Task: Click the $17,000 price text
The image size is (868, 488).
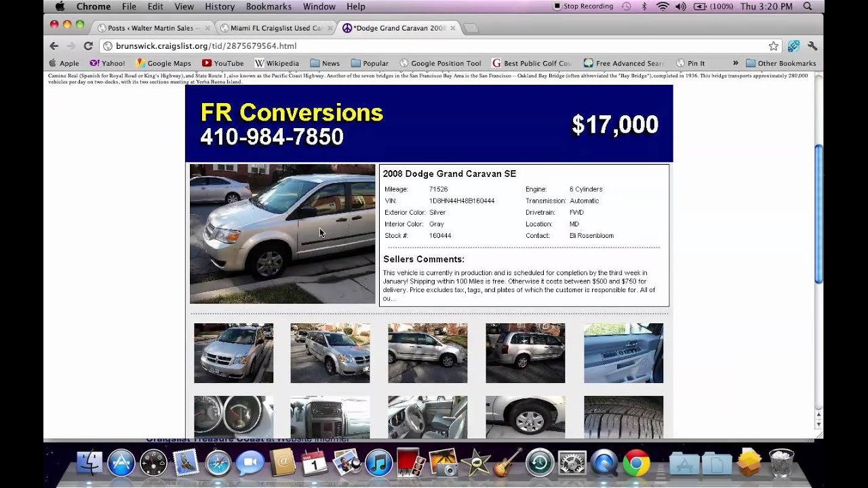Action: (615, 125)
